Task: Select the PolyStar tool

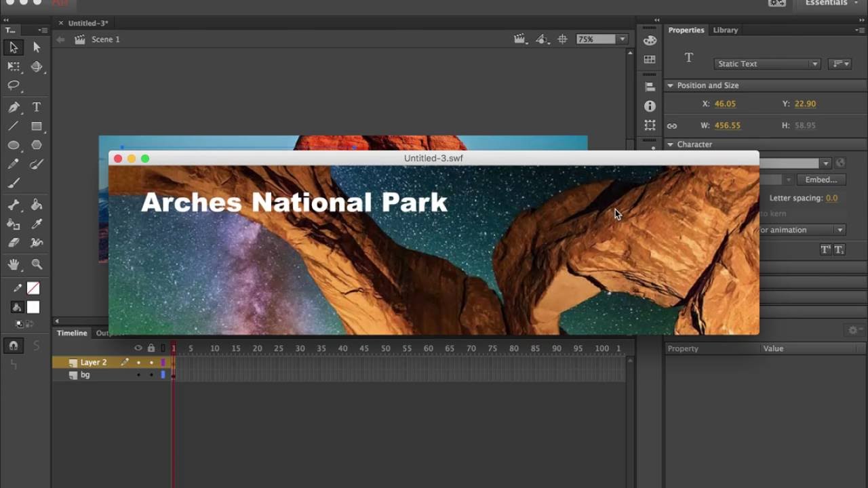Action: (37, 145)
